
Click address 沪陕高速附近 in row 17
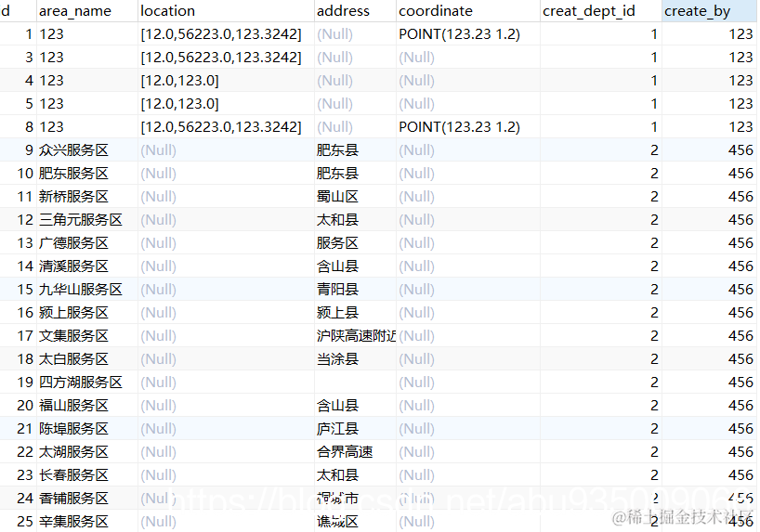point(356,336)
